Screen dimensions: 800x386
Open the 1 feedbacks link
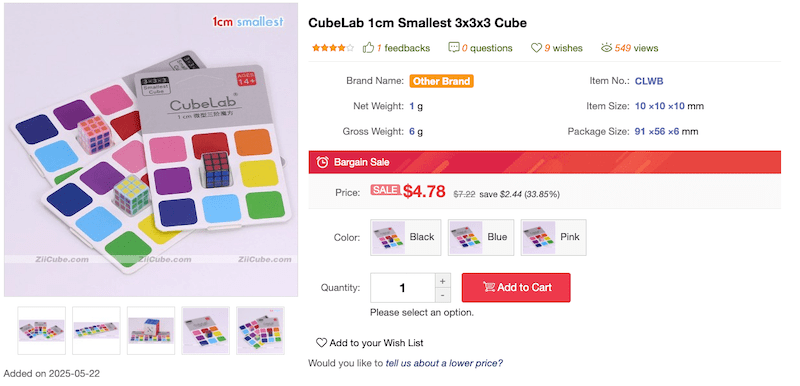coord(403,48)
